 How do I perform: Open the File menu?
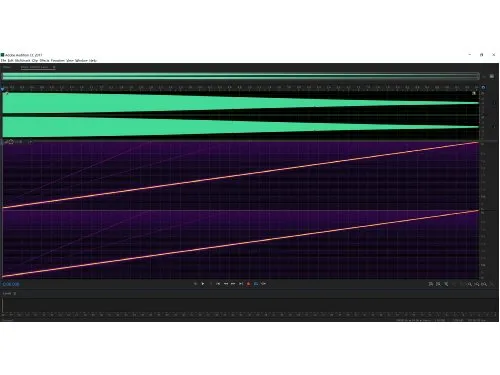tap(3, 60)
